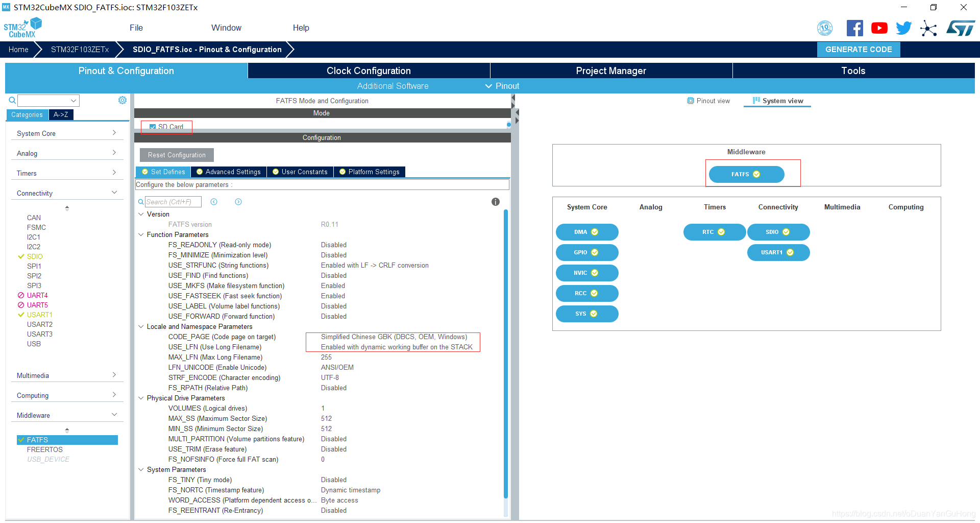The width and height of the screenshot is (980, 523).
Task: Select SDIO in Connectivity list
Action: (35, 256)
